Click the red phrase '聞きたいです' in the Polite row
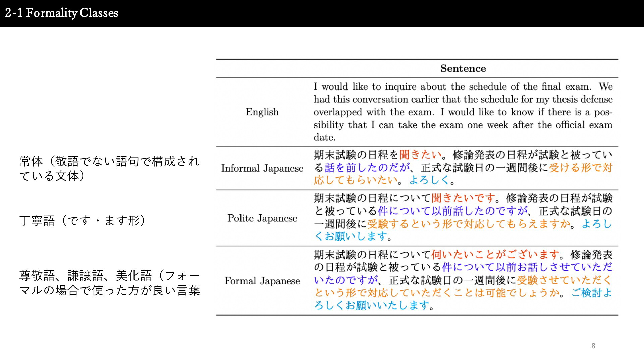Viewport: 644px width, 362px height. pyautogui.click(x=463, y=198)
